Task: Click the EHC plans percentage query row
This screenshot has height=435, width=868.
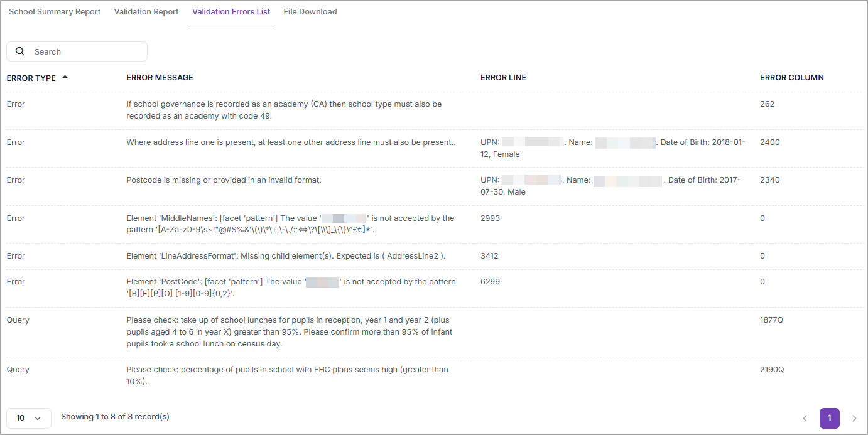Action: (434, 375)
